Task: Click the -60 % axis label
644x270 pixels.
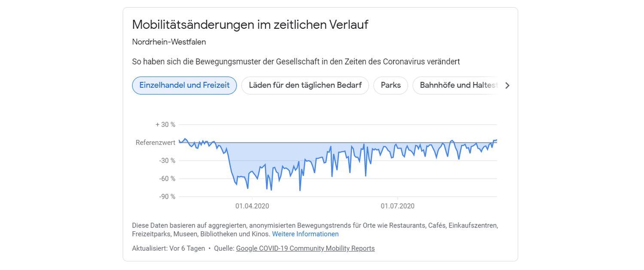Action: (167, 178)
